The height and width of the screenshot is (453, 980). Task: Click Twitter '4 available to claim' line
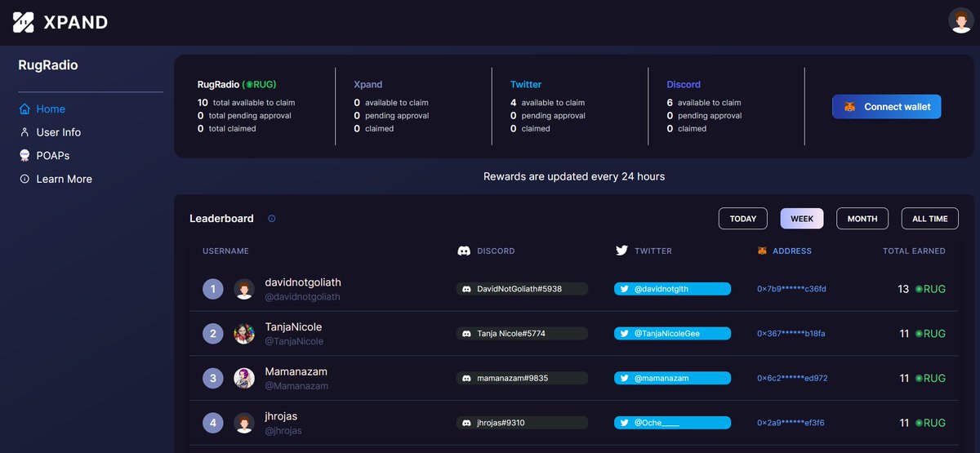[547, 103]
